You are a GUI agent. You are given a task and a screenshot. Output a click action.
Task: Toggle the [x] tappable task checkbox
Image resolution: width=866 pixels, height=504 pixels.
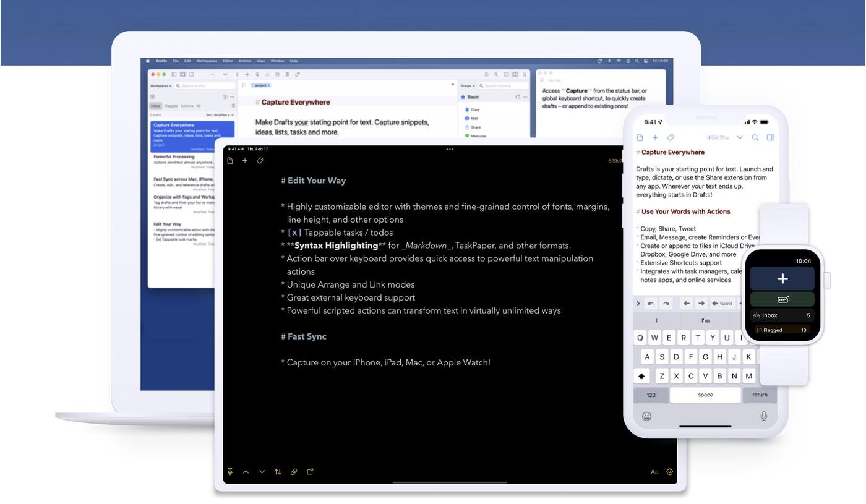point(294,233)
